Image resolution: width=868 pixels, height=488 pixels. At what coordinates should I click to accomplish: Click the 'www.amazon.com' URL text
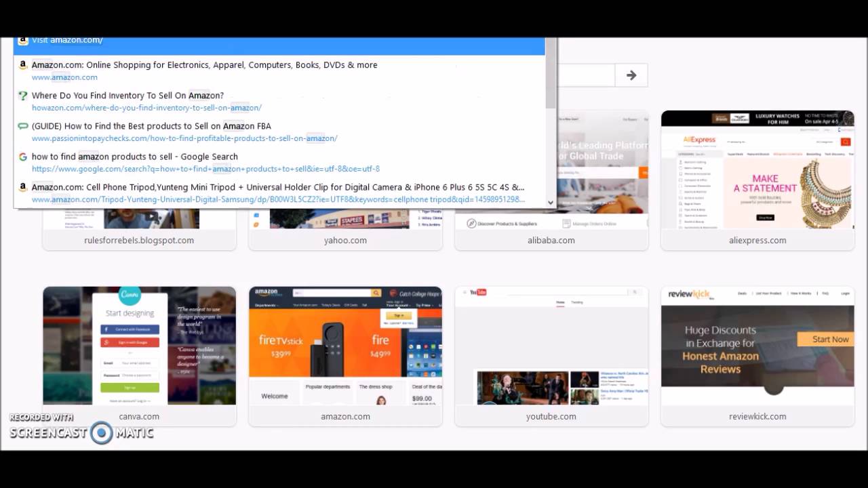coord(64,77)
